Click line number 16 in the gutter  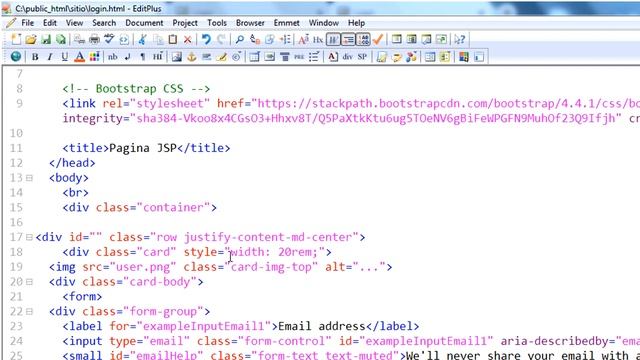(x=16, y=222)
